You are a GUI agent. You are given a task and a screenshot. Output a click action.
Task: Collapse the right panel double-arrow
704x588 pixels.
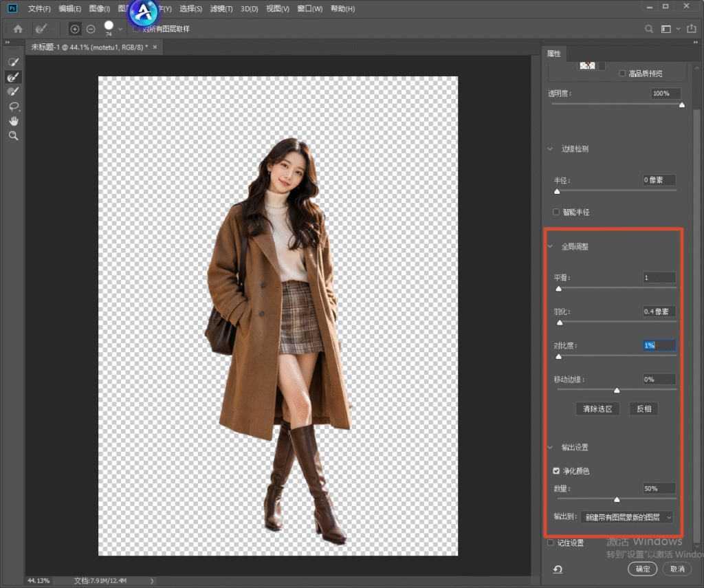point(696,42)
